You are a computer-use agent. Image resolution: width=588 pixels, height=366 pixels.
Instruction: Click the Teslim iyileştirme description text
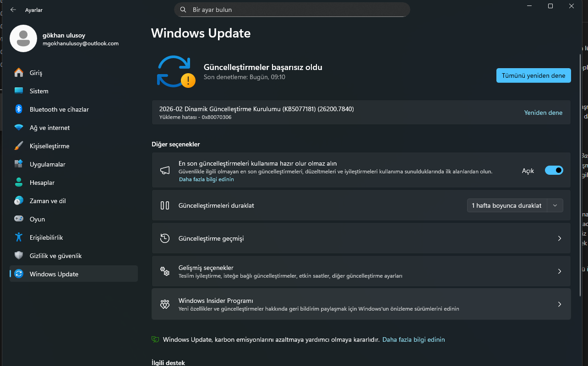(x=290, y=276)
